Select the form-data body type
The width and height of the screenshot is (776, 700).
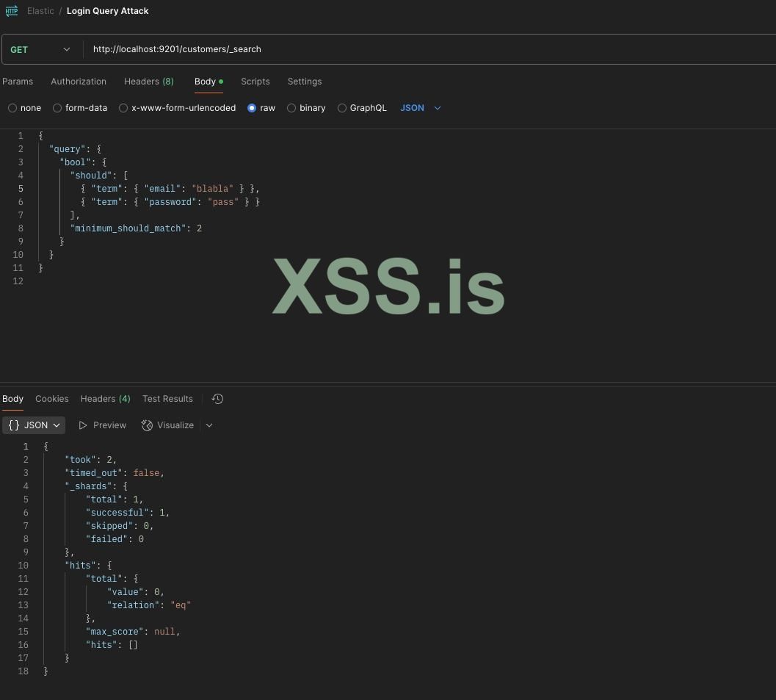(x=57, y=108)
